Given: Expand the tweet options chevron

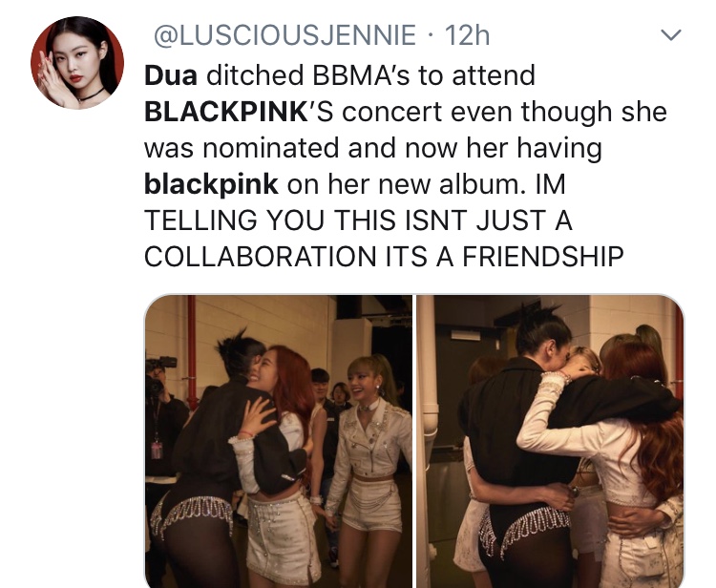Looking at the screenshot, I should (671, 34).
